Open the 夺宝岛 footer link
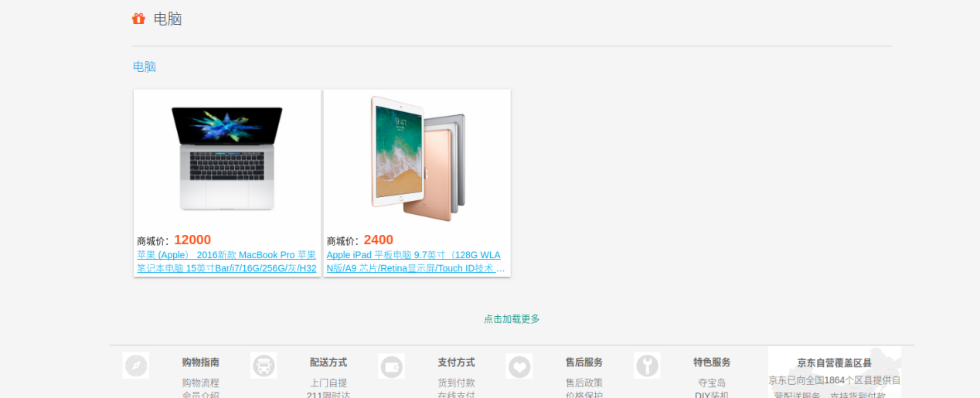The height and width of the screenshot is (398, 980). (x=712, y=383)
